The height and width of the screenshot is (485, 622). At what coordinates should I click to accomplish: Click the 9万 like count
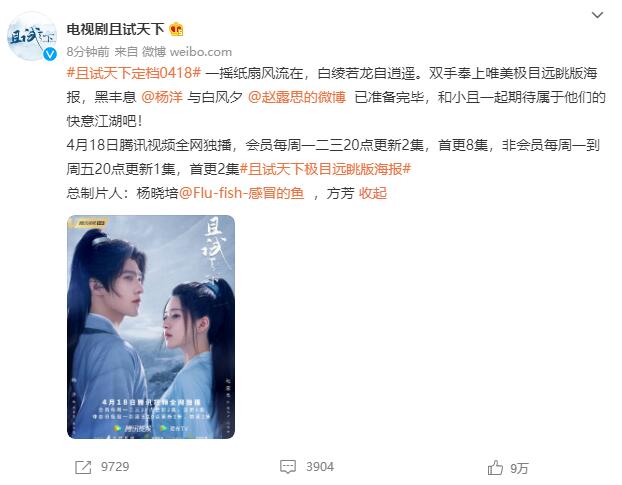519,468
